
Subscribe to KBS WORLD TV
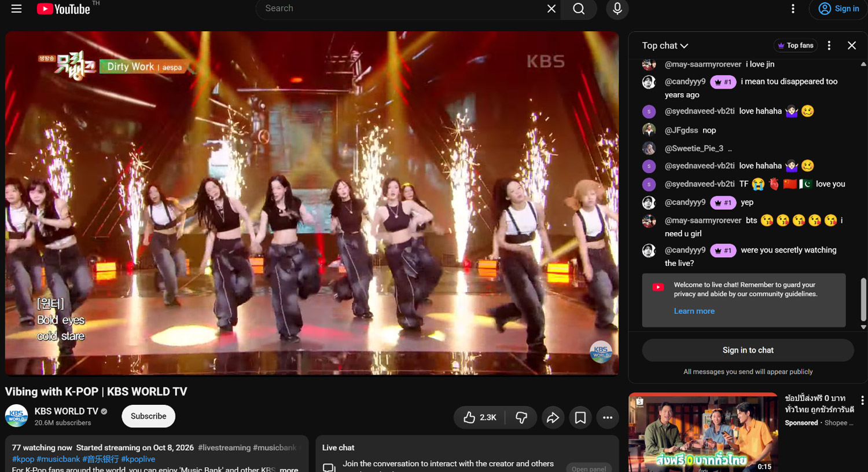pos(148,416)
